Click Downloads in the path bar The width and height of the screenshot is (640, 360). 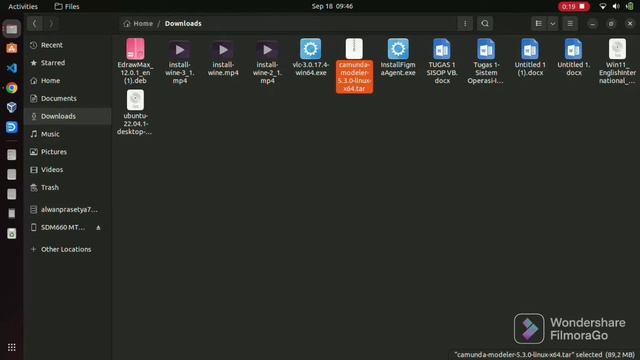tap(183, 23)
